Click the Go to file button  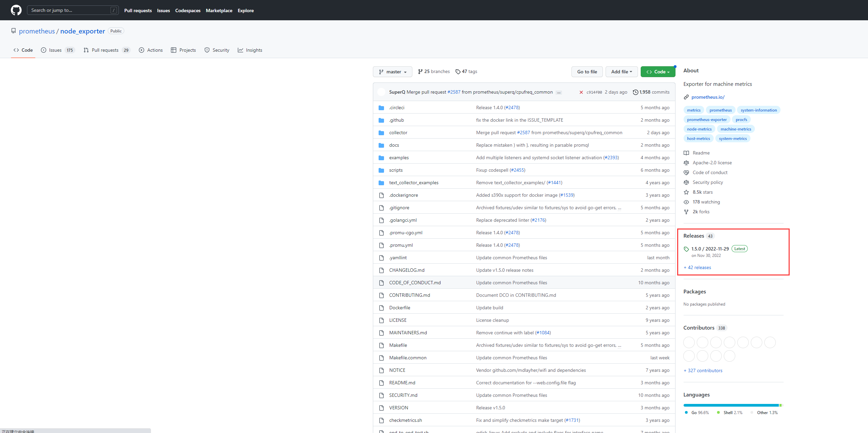(x=587, y=72)
